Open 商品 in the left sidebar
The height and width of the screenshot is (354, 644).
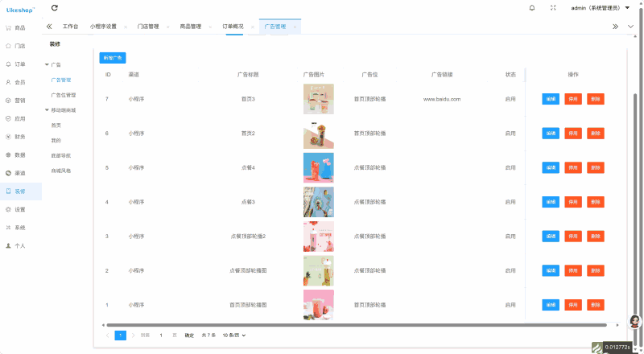pyautogui.click(x=15, y=28)
